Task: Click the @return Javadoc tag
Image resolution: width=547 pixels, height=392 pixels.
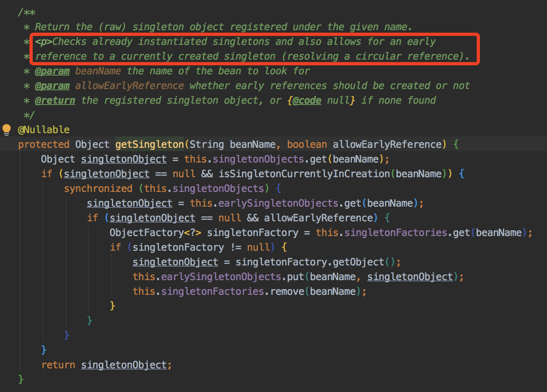Action: coord(55,100)
